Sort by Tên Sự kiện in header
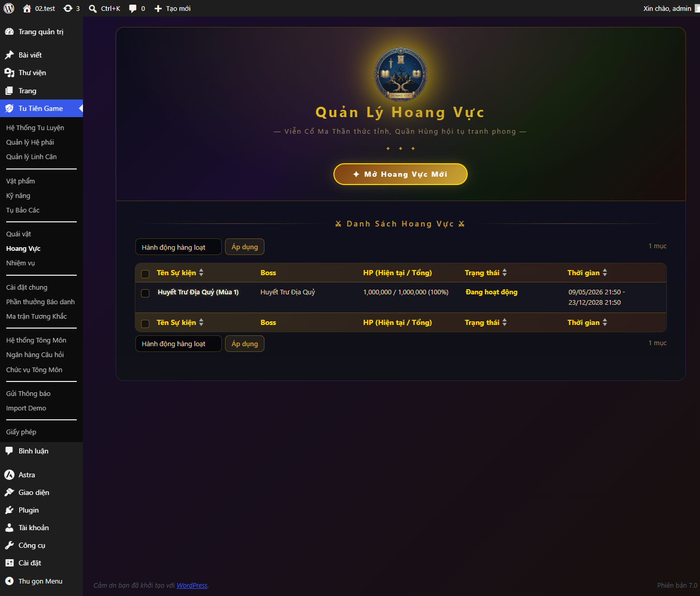 pos(180,273)
